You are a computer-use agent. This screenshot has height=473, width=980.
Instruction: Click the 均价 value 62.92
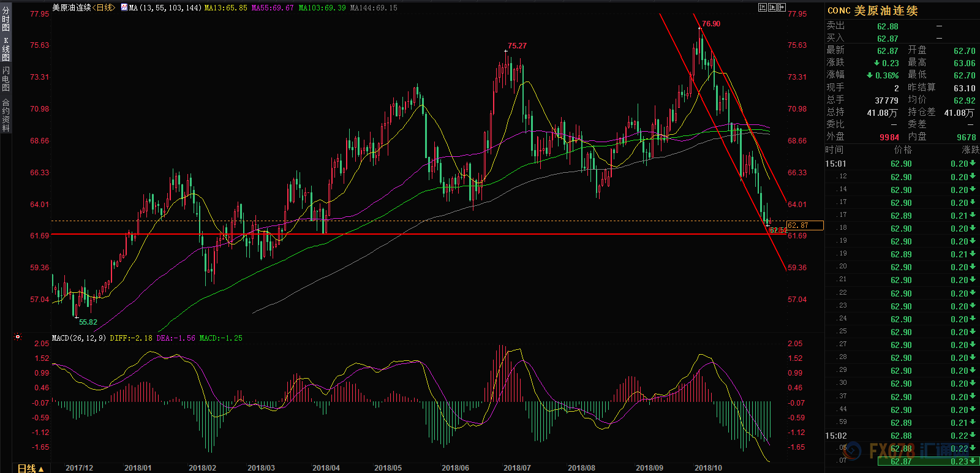coord(965,100)
